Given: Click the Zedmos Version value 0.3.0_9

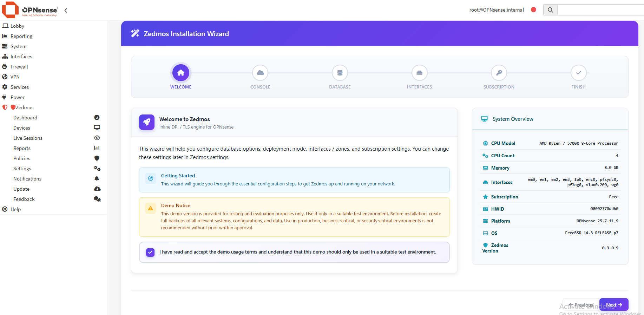Looking at the screenshot, I should pos(610,248).
